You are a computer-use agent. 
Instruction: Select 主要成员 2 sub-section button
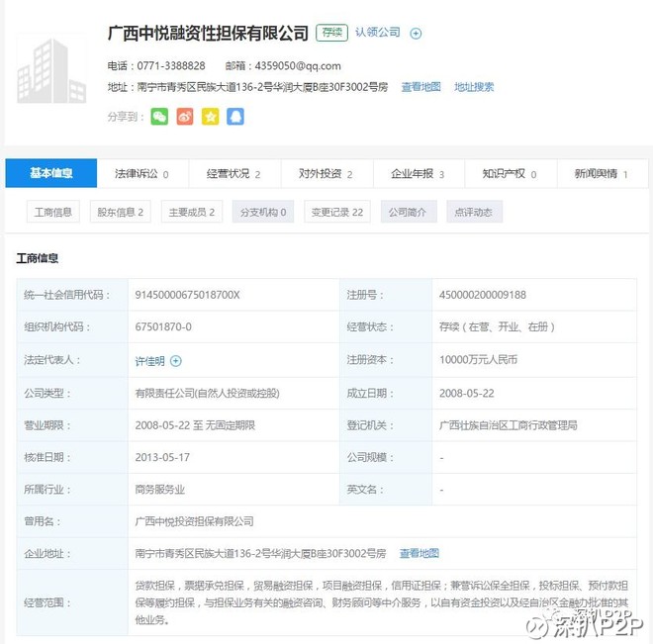click(x=192, y=212)
